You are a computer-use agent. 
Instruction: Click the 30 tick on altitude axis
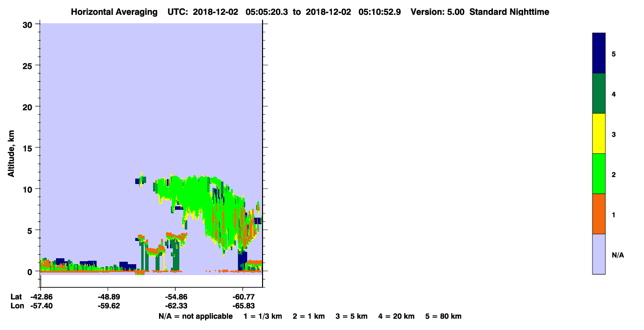coord(28,24)
